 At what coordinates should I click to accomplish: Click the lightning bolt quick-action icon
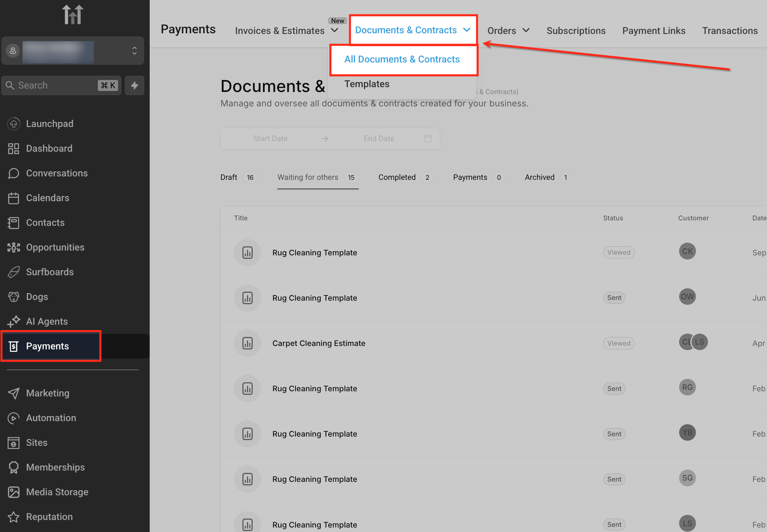(134, 85)
